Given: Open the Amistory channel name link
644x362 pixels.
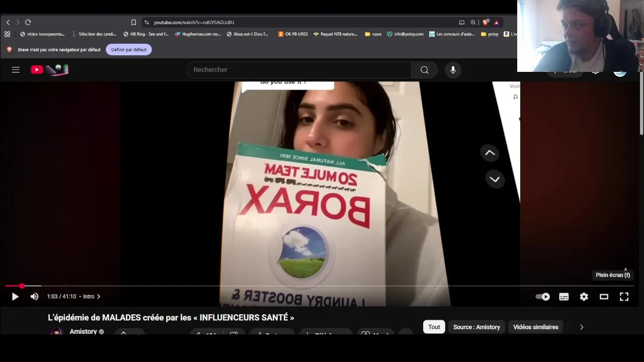Looking at the screenshot, I should 83,331.
